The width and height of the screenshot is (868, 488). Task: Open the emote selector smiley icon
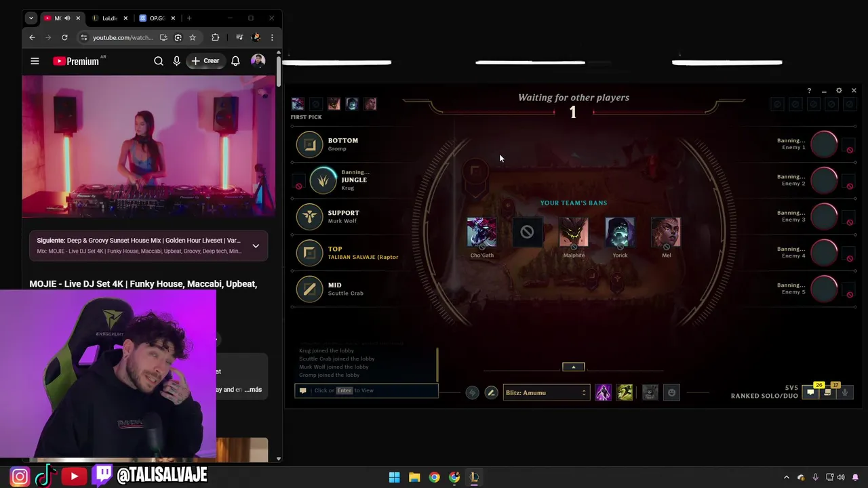(671, 392)
